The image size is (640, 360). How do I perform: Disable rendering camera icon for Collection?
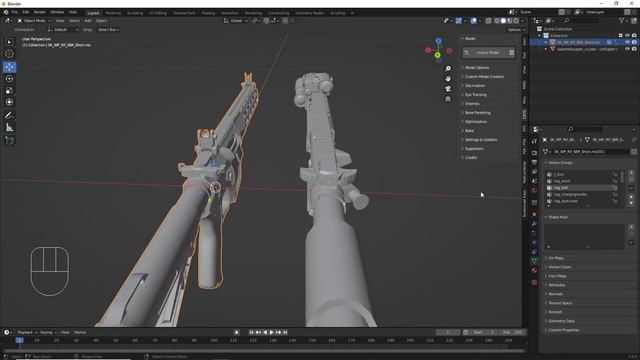point(634,36)
